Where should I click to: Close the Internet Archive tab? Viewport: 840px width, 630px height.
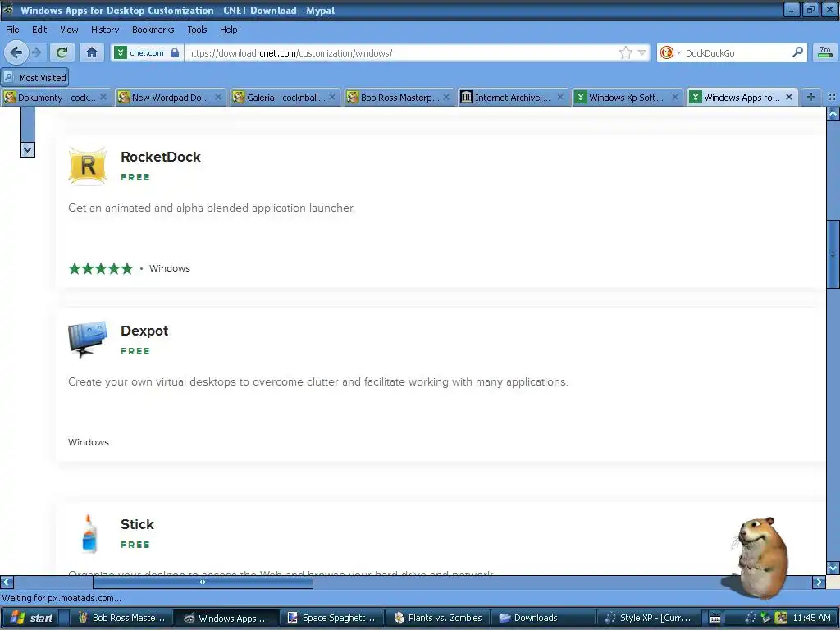560,97
